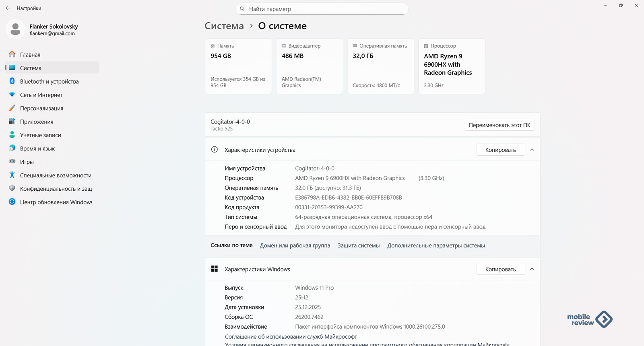Viewport: 644px width, 346px height.
Task: Click the Personalization paintbrush icon
Action: 12,108
